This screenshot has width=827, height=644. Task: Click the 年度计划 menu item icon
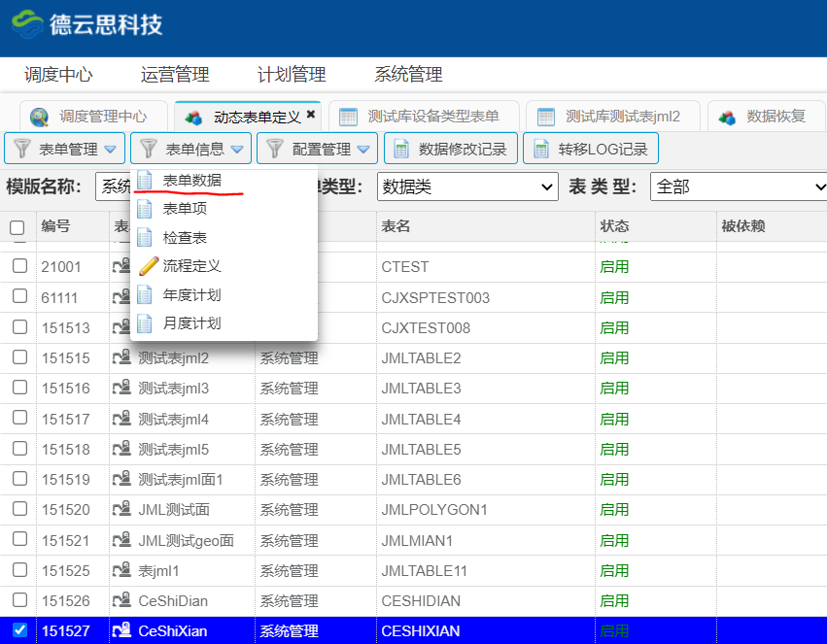tap(145, 294)
